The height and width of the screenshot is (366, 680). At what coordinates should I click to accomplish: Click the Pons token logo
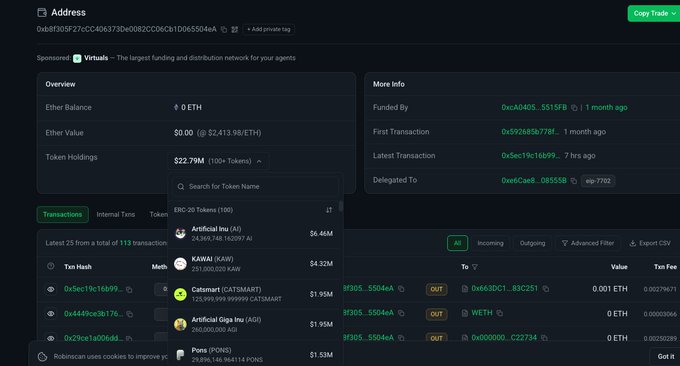(180, 355)
